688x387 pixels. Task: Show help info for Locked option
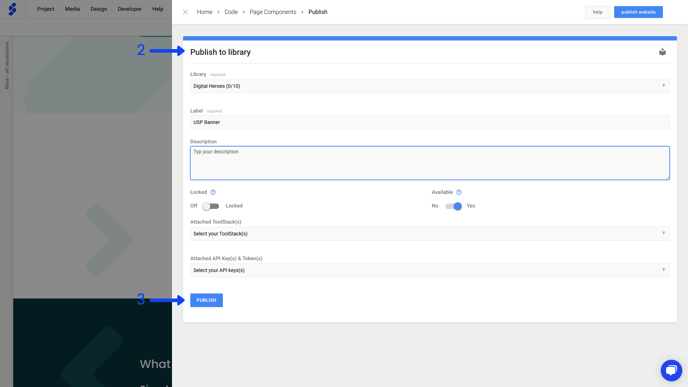[x=213, y=192]
